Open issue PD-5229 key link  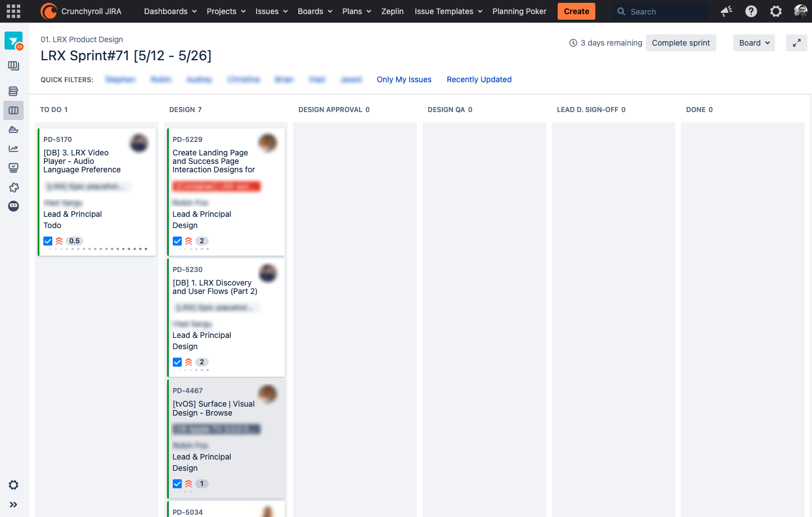pos(187,139)
